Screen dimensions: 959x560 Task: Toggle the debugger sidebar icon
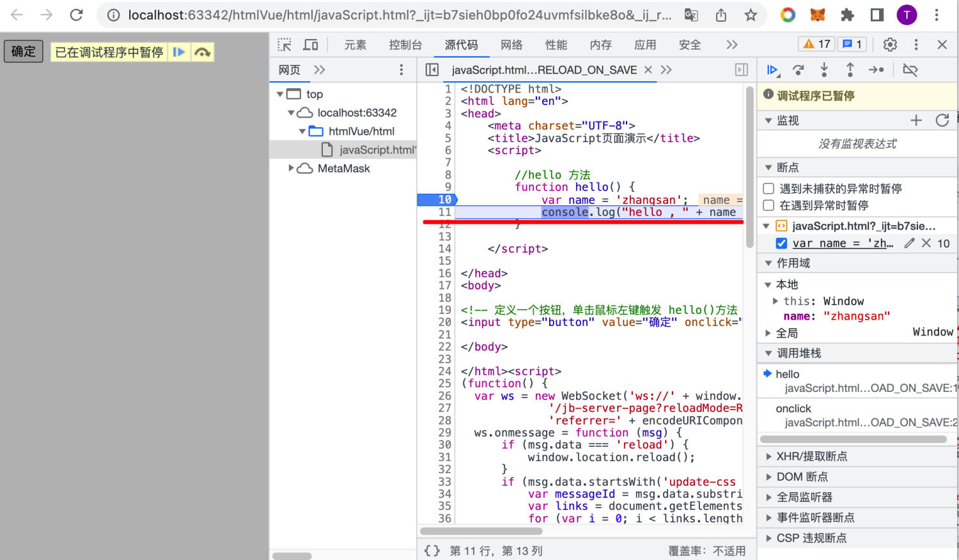click(742, 70)
